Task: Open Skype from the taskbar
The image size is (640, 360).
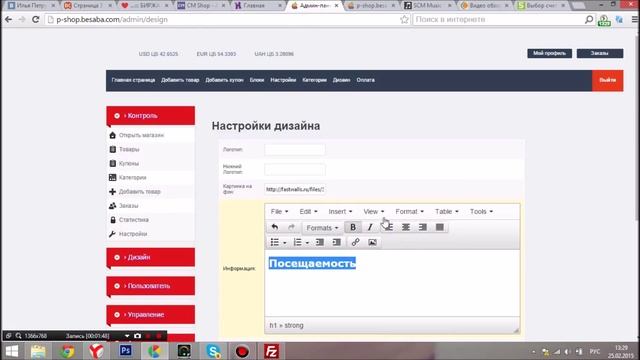Action: [x=213, y=351]
